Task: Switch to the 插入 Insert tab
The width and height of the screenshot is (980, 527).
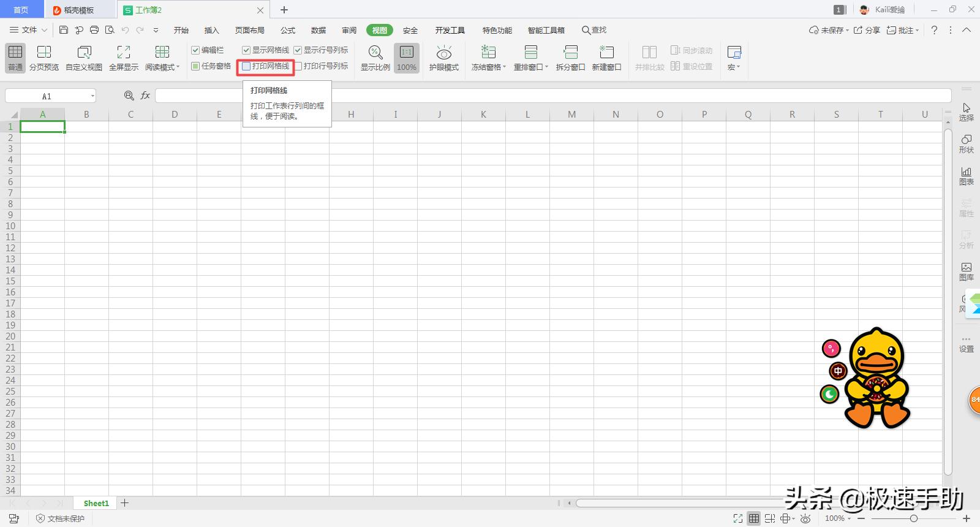Action: point(211,30)
